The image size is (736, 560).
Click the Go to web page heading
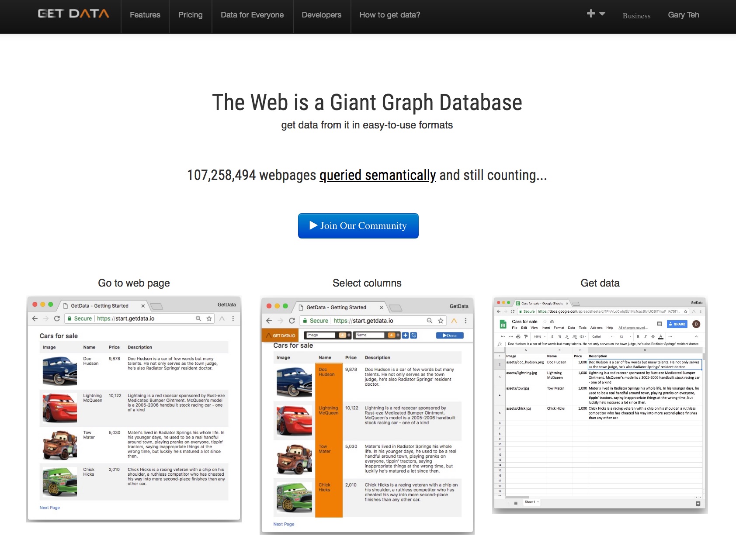coord(134,283)
